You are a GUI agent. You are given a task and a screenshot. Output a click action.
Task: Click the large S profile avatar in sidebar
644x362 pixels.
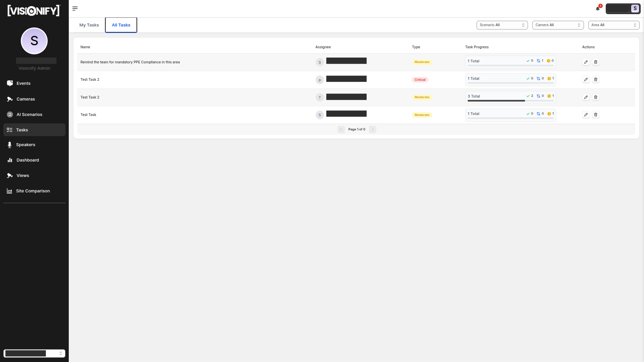34,41
